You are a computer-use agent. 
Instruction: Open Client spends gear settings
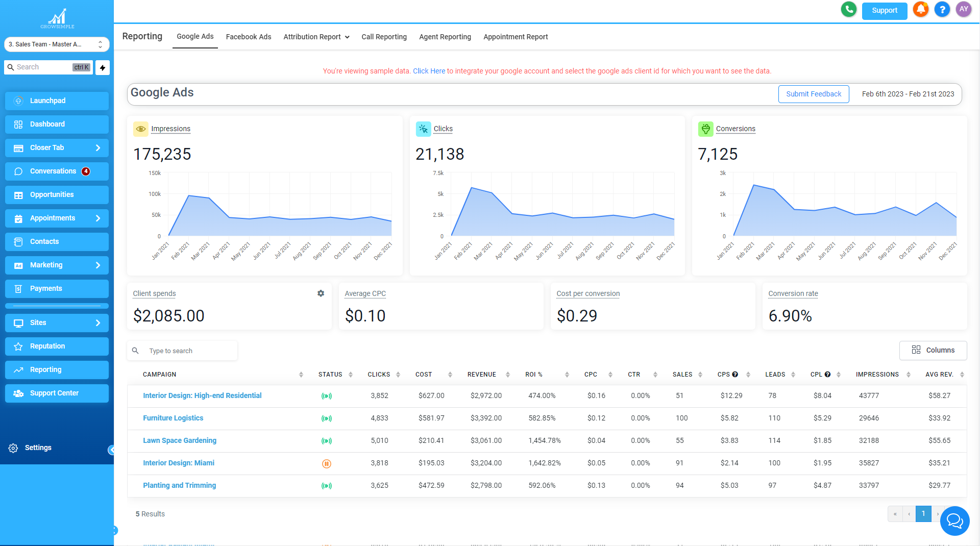pos(321,293)
